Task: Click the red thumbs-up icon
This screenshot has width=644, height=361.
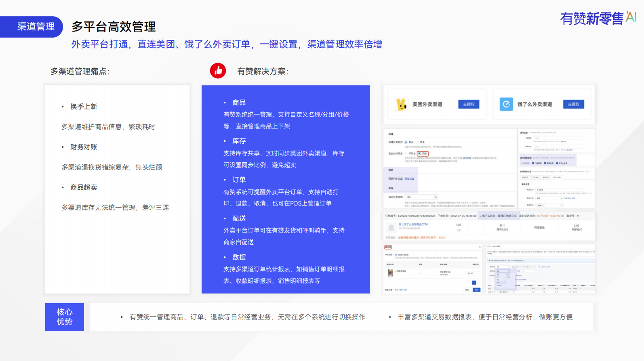Action: coord(218,71)
